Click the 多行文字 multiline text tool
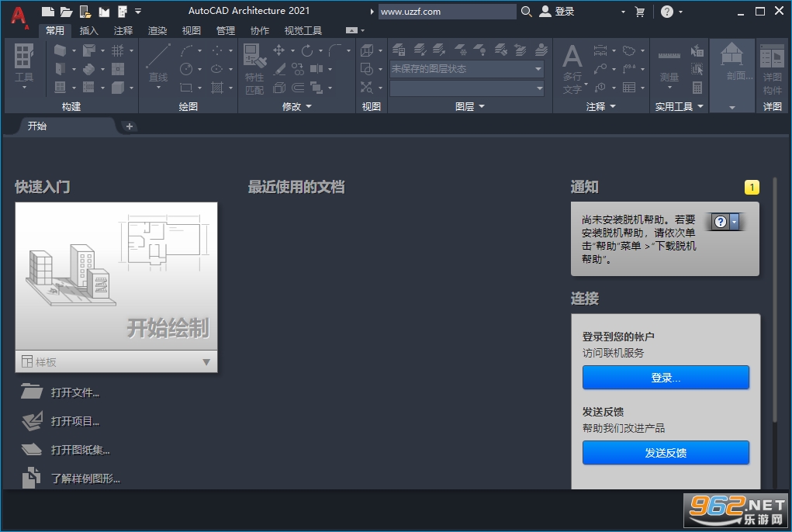The height and width of the screenshot is (532, 792). pyautogui.click(x=572, y=69)
